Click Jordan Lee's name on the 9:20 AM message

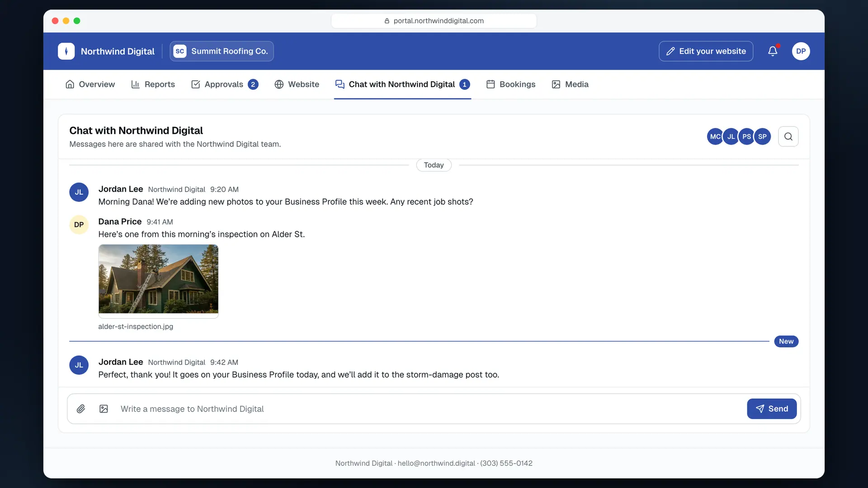pyautogui.click(x=121, y=189)
